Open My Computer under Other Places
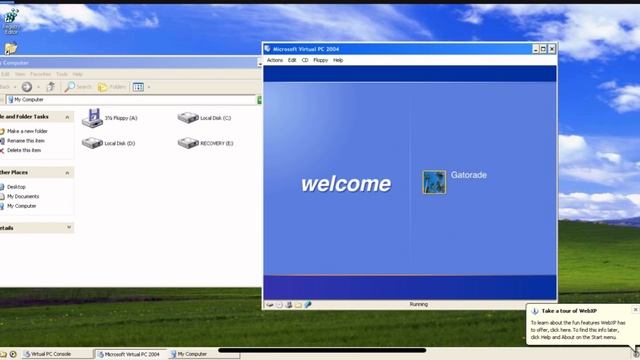The width and height of the screenshot is (640, 360). pos(22,206)
